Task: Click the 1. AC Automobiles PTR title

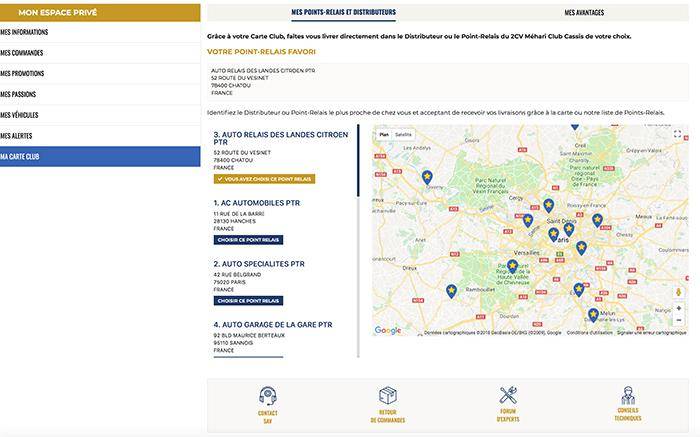Action: tap(257, 203)
